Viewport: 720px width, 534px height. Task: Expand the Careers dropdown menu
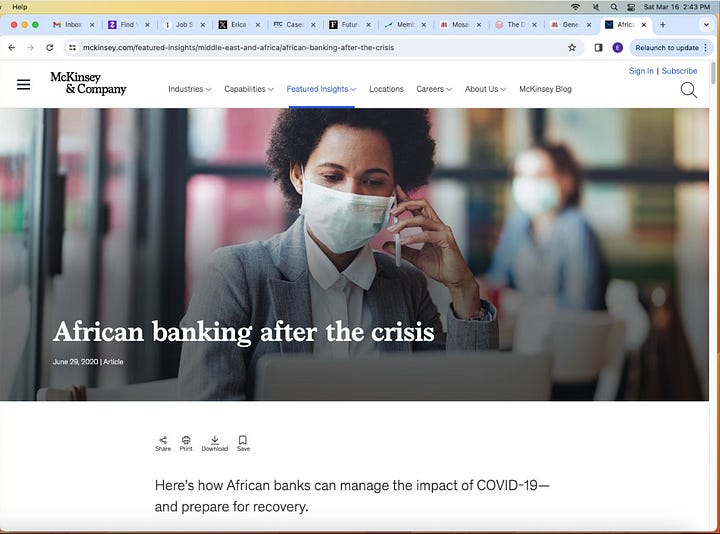[434, 89]
